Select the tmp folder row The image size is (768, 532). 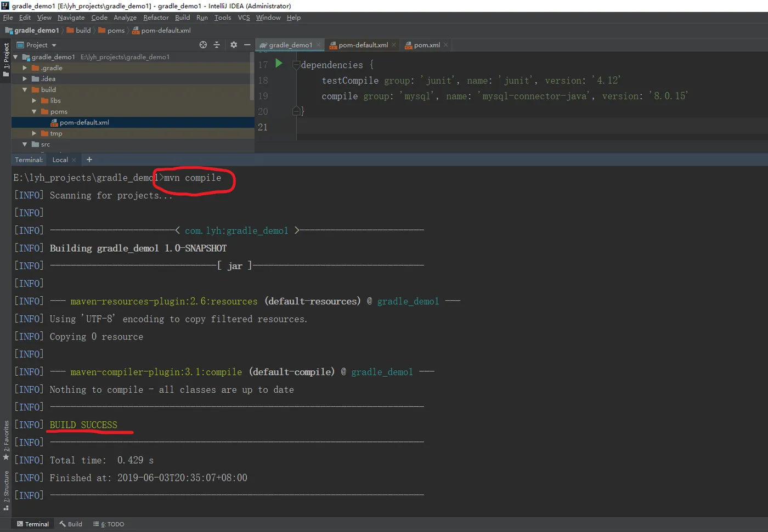point(133,133)
